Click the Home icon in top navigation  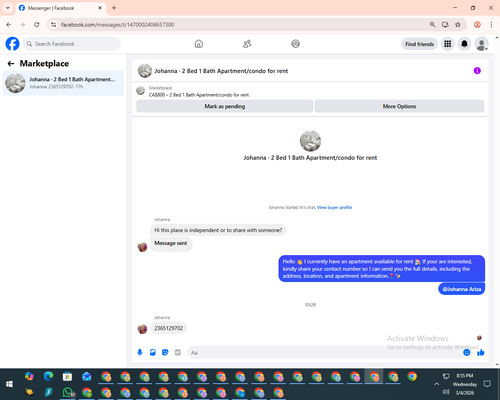pos(199,44)
